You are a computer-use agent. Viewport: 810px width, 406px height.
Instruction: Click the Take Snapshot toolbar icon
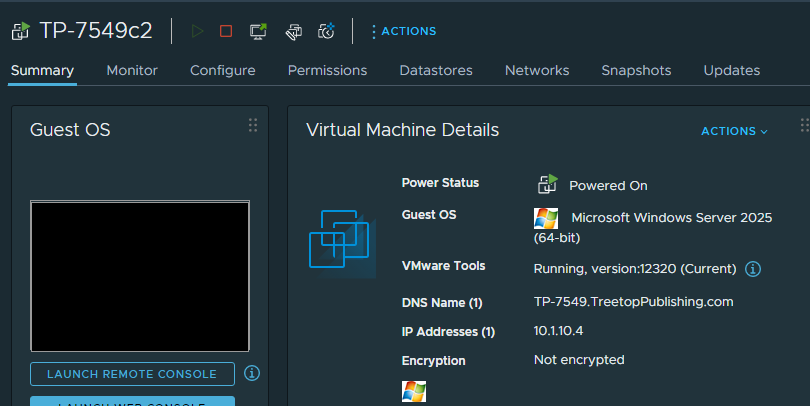coord(326,31)
